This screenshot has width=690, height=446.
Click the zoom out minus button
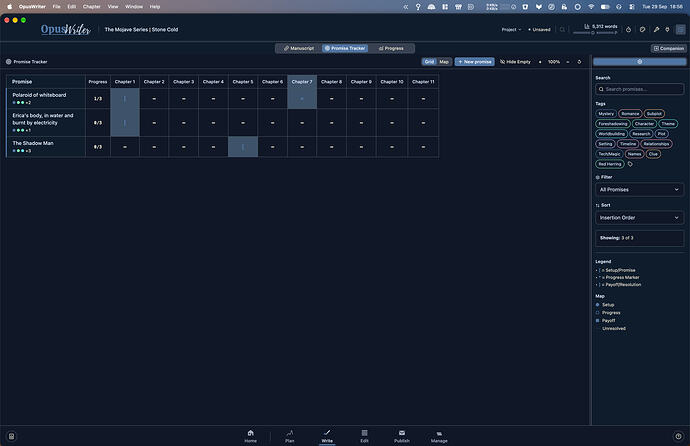pyautogui.click(x=568, y=62)
